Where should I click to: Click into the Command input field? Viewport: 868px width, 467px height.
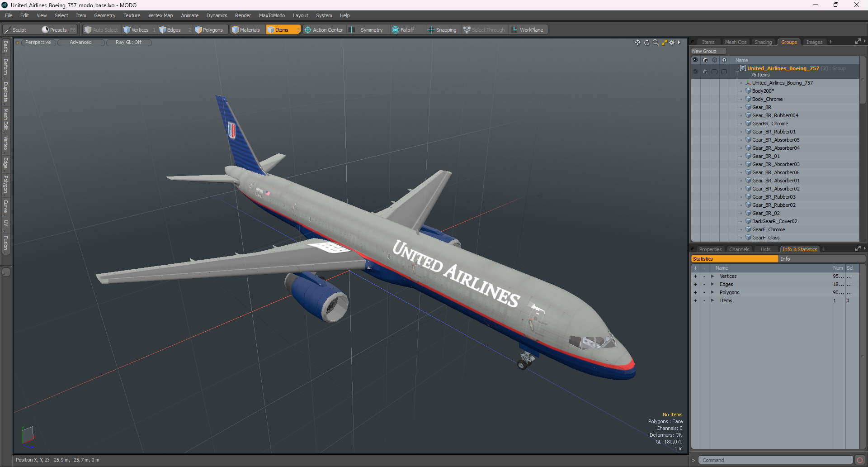(x=775, y=460)
